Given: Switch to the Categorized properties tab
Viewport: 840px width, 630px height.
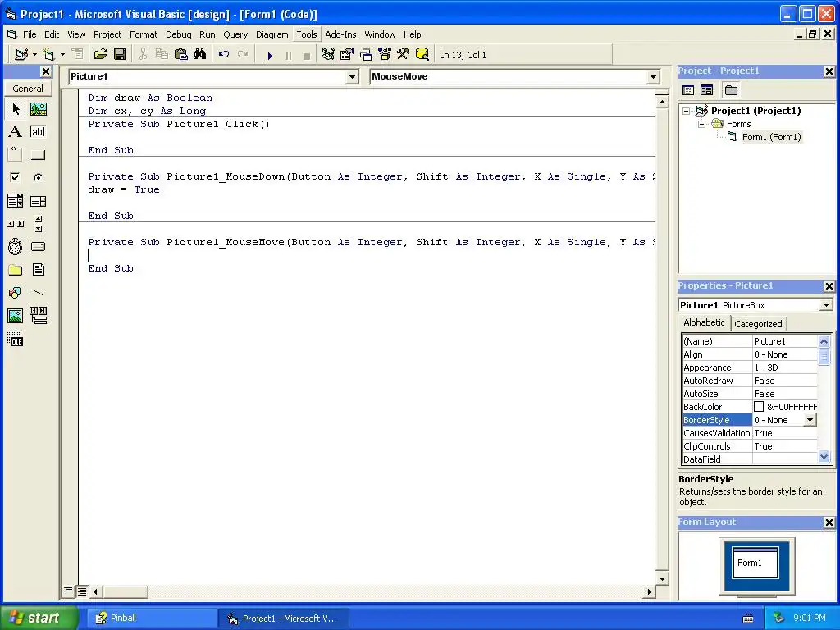Looking at the screenshot, I should 758,323.
